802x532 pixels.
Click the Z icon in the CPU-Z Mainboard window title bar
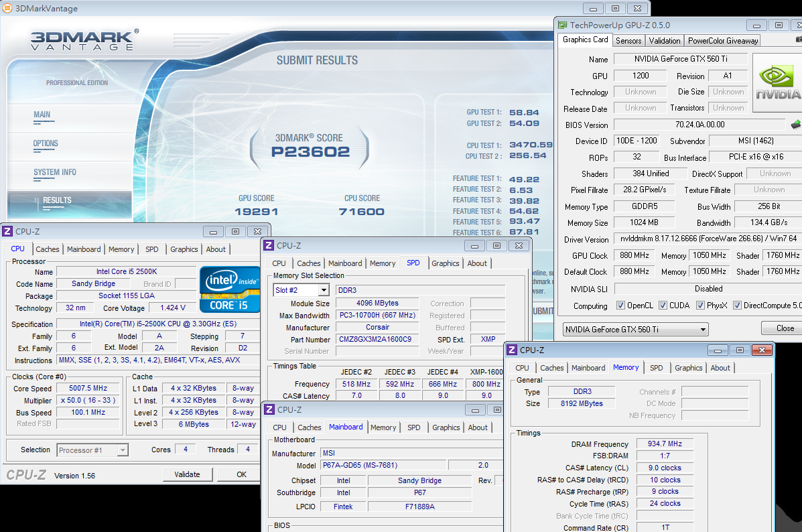click(x=269, y=410)
